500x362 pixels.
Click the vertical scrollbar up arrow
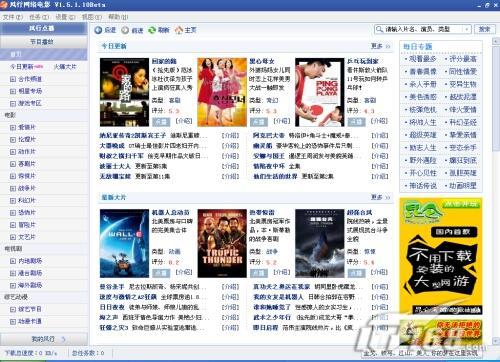click(496, 41)
